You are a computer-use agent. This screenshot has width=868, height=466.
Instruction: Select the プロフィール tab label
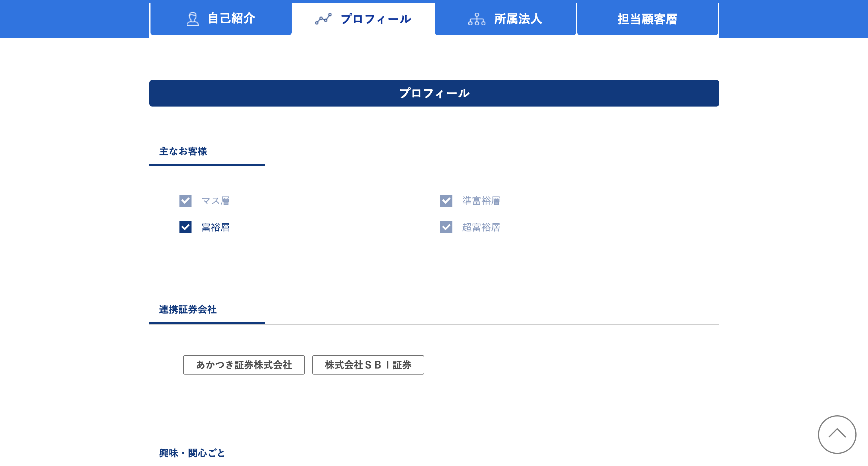[x=375, y=19]
